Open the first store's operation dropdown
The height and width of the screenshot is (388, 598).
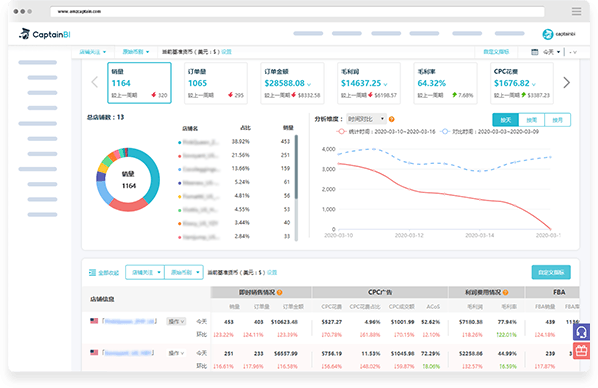click(176, 322)
